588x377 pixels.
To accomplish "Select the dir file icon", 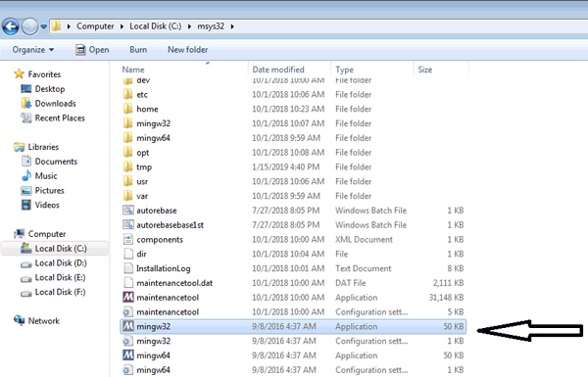I will coord(127,254).
